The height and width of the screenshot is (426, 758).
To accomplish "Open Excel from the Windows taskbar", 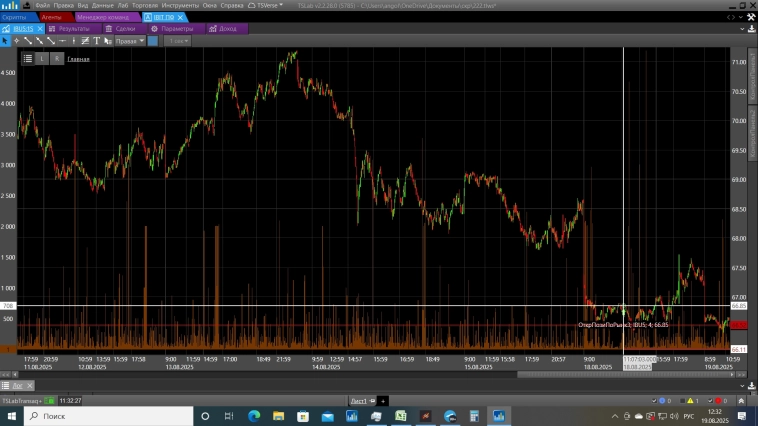I will coord(400,415).
